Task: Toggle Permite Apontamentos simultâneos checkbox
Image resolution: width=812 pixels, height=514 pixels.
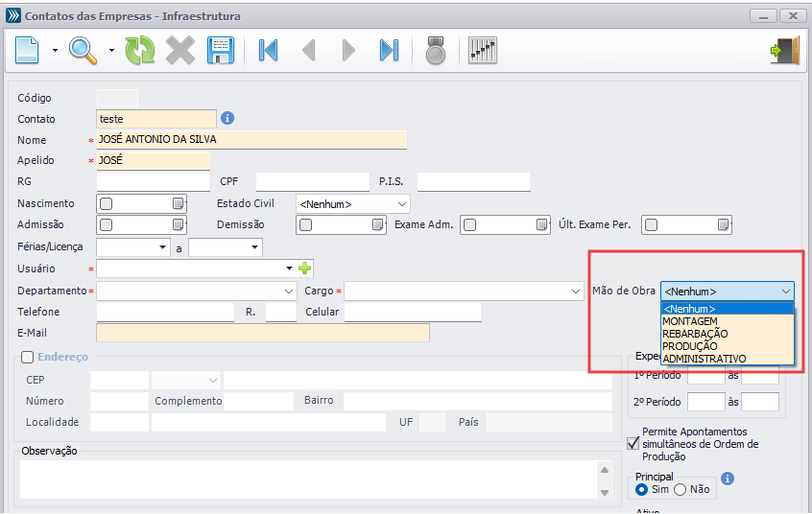Action: point(633,443)
